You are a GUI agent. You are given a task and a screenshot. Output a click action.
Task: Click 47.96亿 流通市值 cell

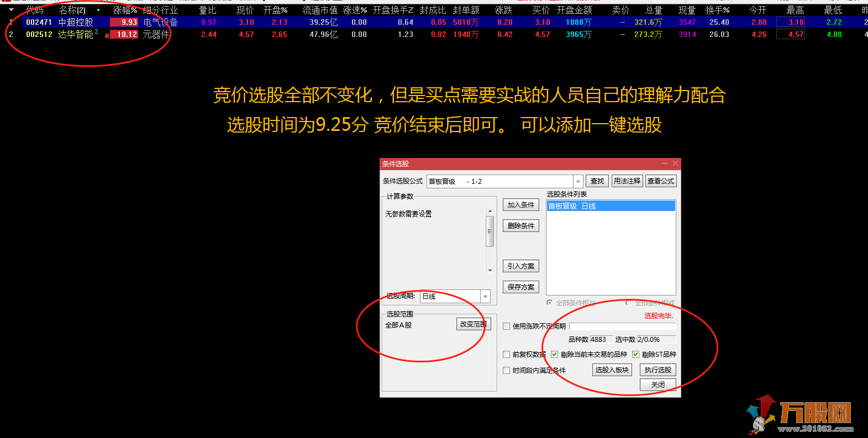point(324,34)
